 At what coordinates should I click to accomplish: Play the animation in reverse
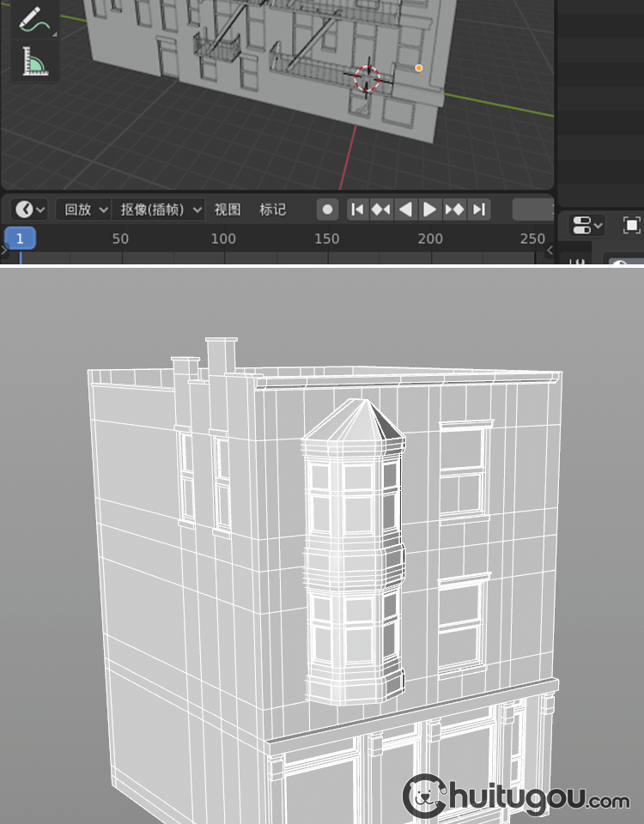click(x=405, y=209)
